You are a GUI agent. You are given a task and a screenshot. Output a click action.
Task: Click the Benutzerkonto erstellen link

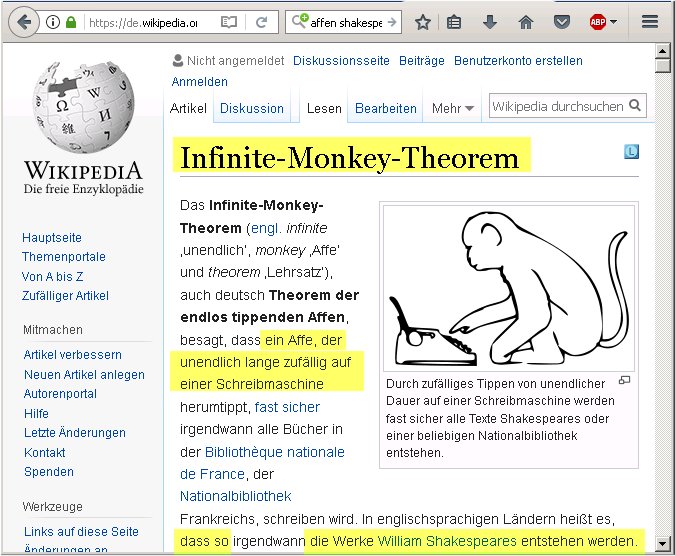(x=518, y=61)
